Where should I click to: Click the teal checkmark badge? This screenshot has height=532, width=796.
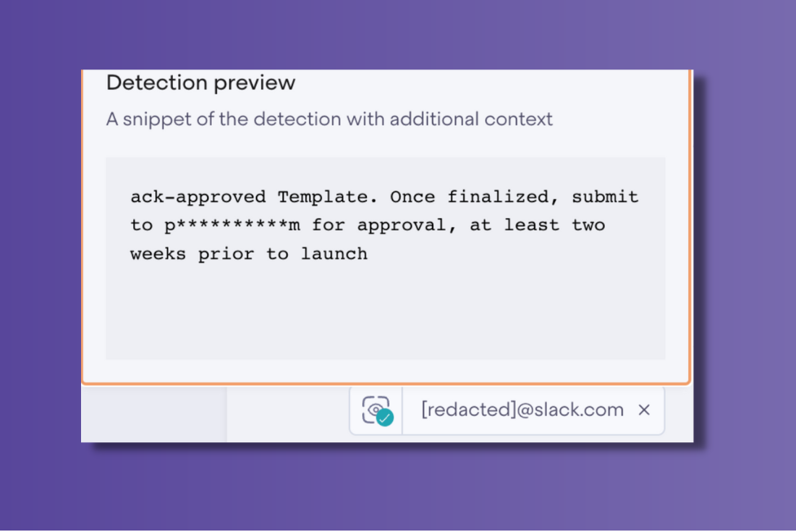pos(385,418)
